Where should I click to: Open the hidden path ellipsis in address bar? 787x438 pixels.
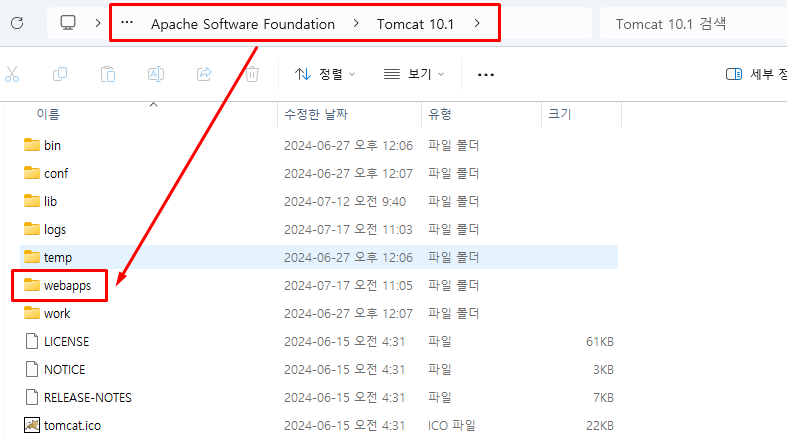click(x=127, y=23)
